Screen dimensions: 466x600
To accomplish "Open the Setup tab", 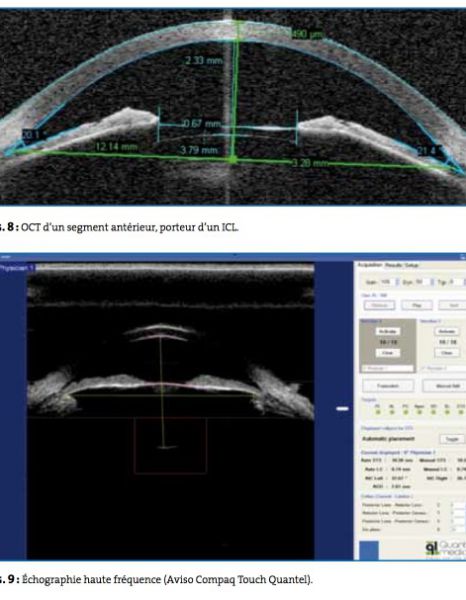I will click(x=412, y=265).
